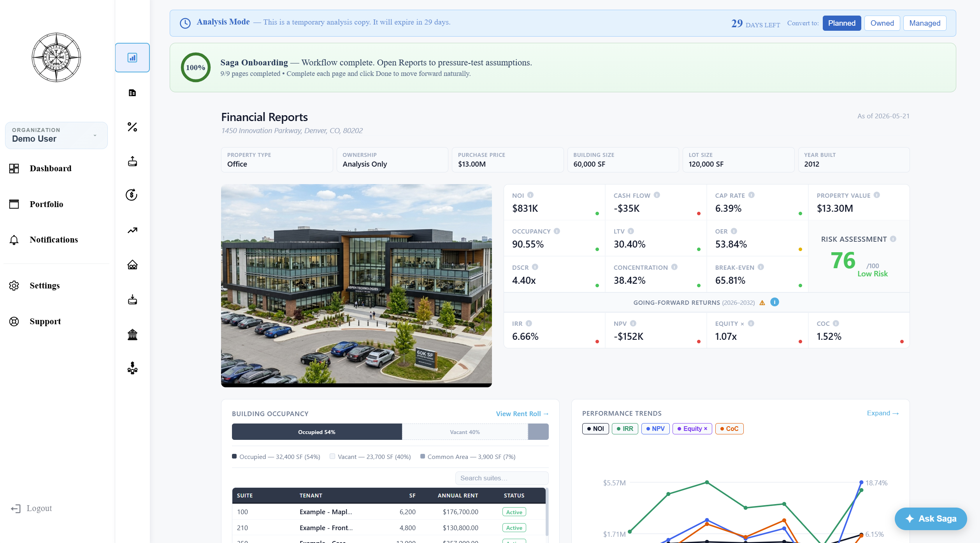This screenshot has height=543, width=980.
Task: Click the download tray icon in the sidebar
Action: (x=132, y=299)
